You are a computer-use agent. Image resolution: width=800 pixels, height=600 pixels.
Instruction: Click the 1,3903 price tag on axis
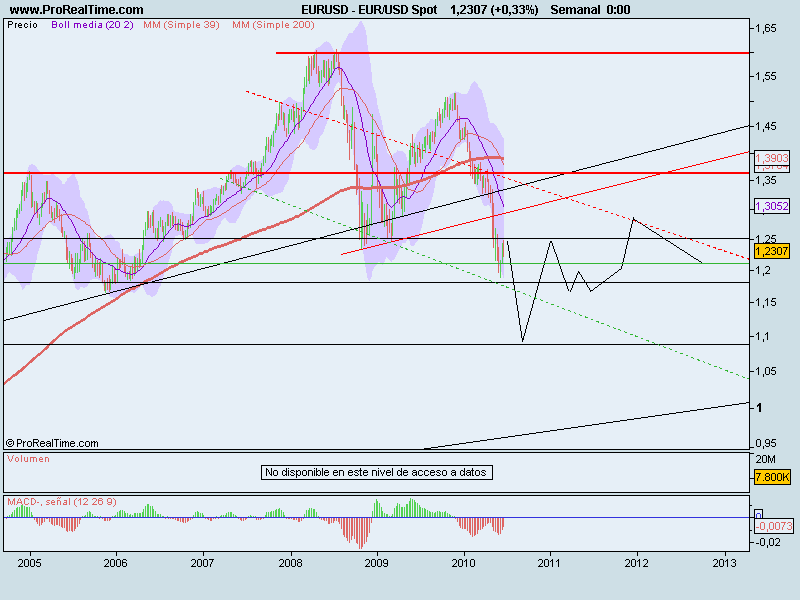point(771,158)
